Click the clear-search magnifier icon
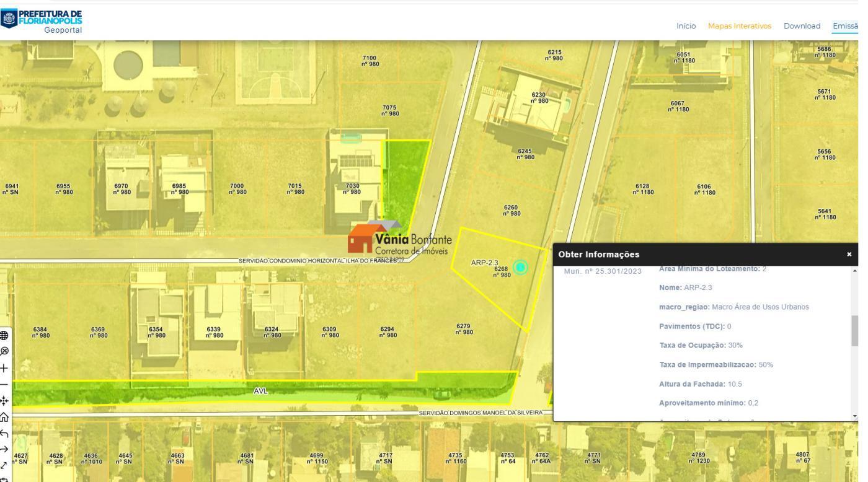The height and width of the screenshot is (482, 868). coord(4,350)
